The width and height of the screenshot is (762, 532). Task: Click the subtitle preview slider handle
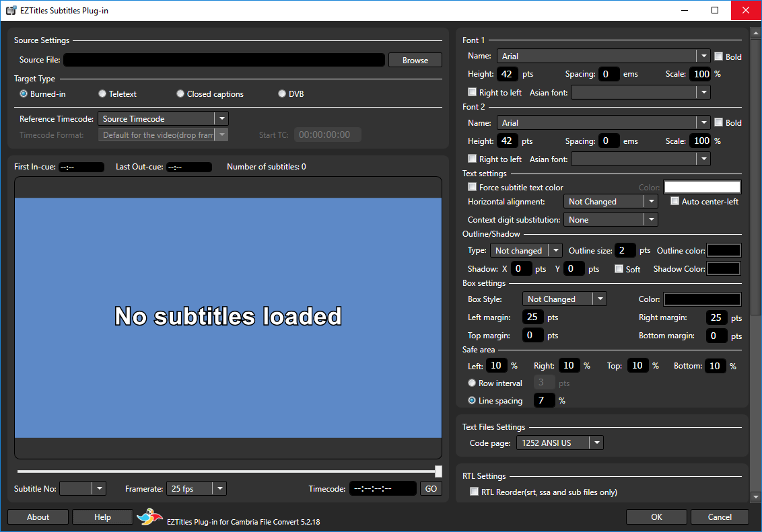pyautogui.click(x=438, y=471)
